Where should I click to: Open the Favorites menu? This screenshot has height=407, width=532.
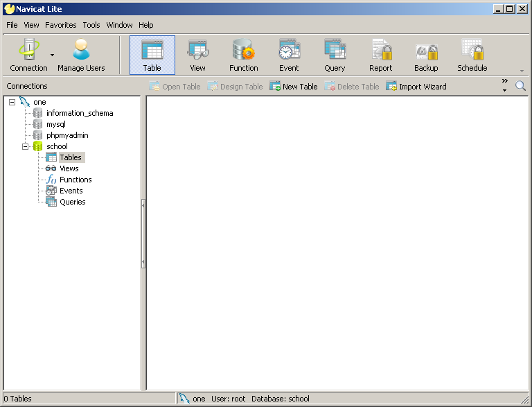tap(61, 25)
